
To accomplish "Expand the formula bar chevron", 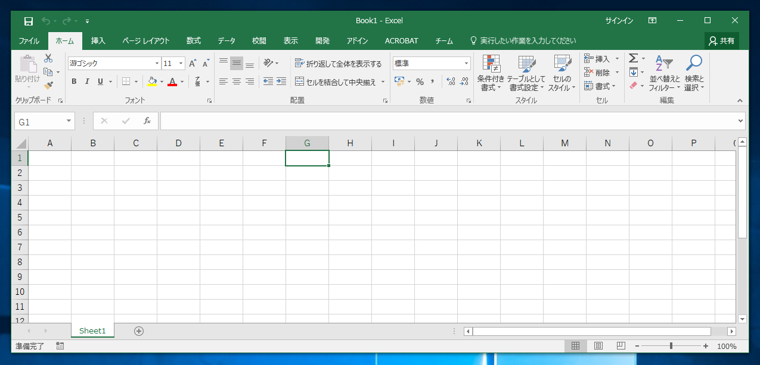I will point(740,121).
